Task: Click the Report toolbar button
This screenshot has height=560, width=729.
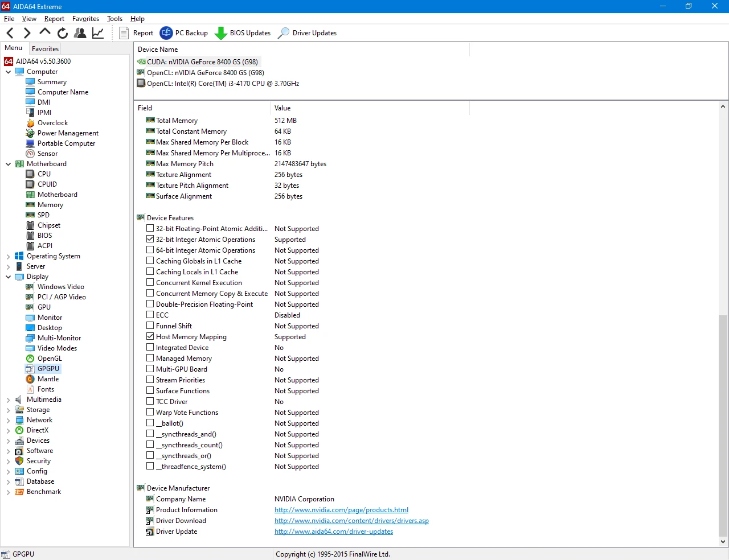Action: click(136, 33)
